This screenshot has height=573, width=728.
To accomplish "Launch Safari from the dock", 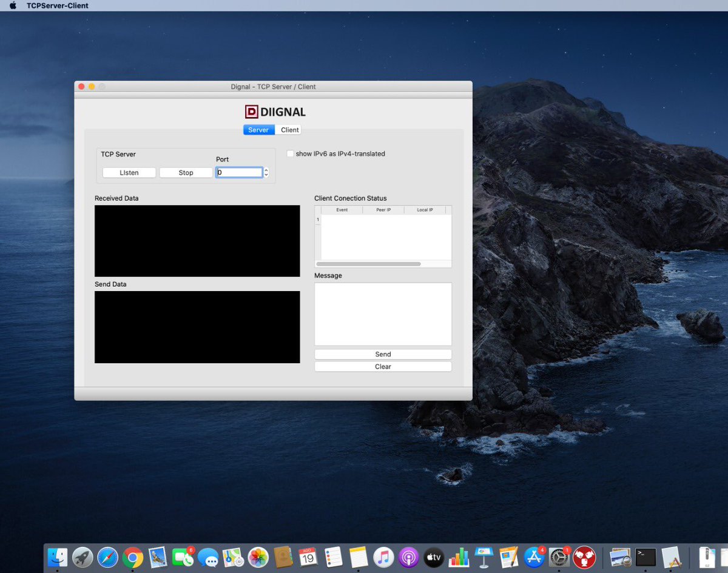I will pyautogui.click(x=107, y=557).
